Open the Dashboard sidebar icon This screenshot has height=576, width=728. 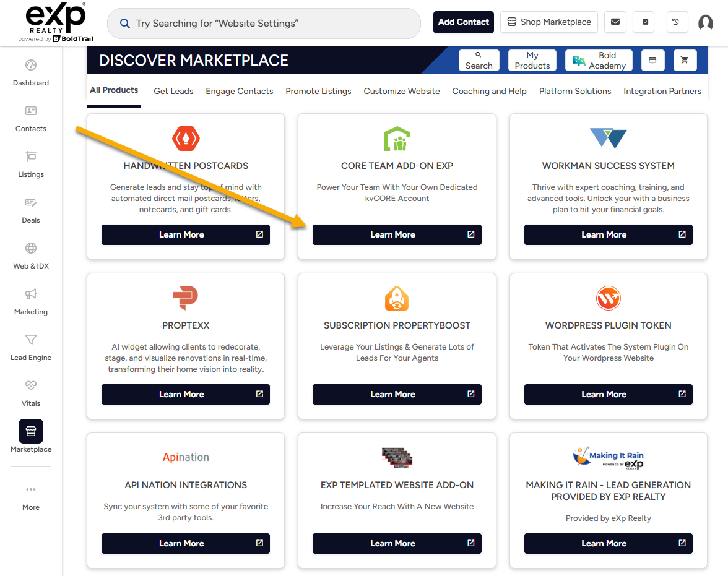click(x=31, y=65)
